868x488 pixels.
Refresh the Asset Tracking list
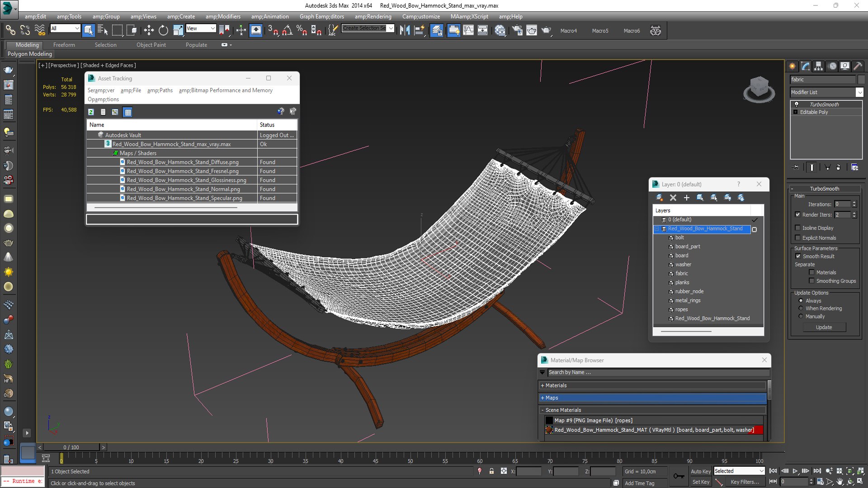point(91,112)
